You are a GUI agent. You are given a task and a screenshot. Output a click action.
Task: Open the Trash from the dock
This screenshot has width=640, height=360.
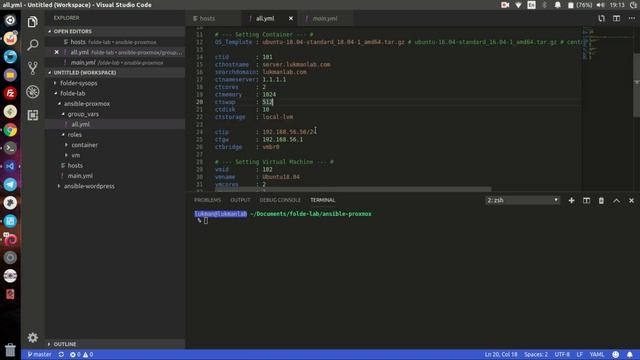coord(10,349)
